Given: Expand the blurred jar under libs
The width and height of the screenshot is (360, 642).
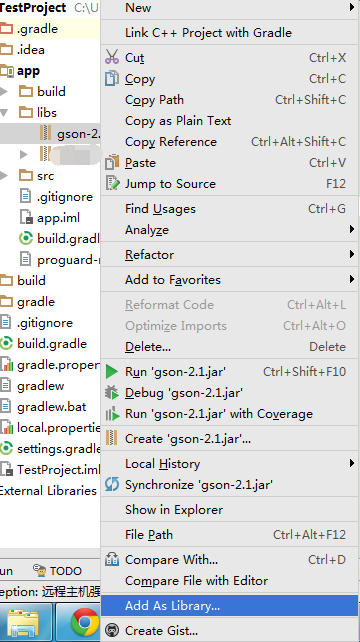Looking at the screenshot, I should tap(24, 154).
